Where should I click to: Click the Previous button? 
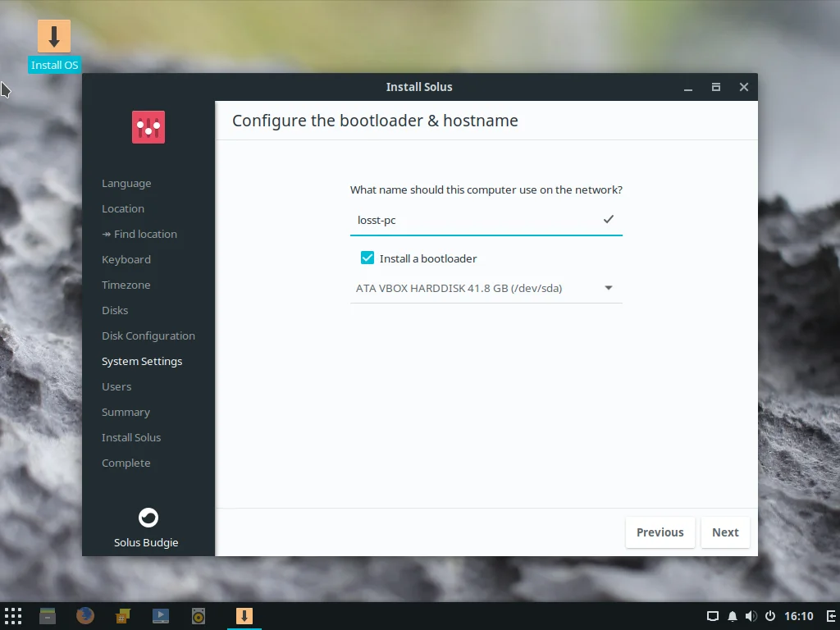[x=660, y=532]
